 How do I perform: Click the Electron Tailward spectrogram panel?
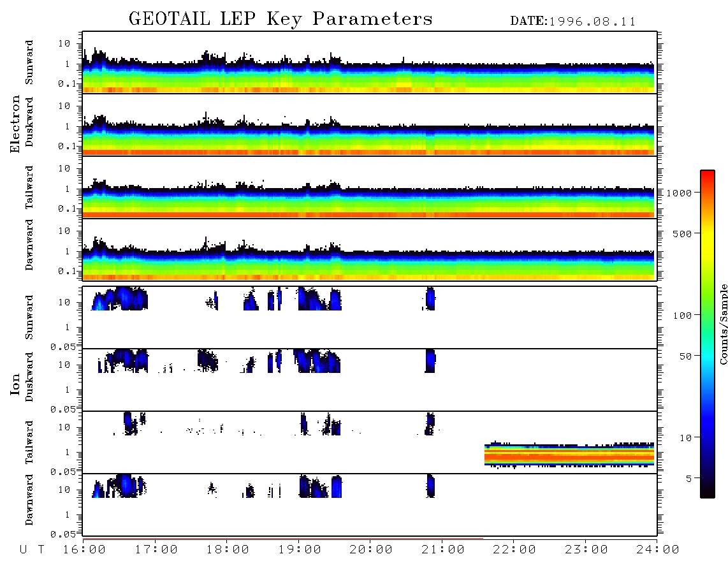(x=370, y=187)
